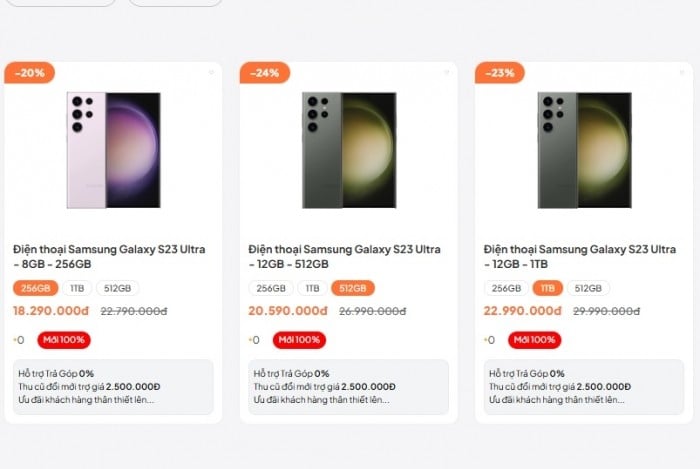The image size is (700, 469).
Task: Click Mới 100% badge on 12GB-1TB phone
Action: [x=533, y=340]
